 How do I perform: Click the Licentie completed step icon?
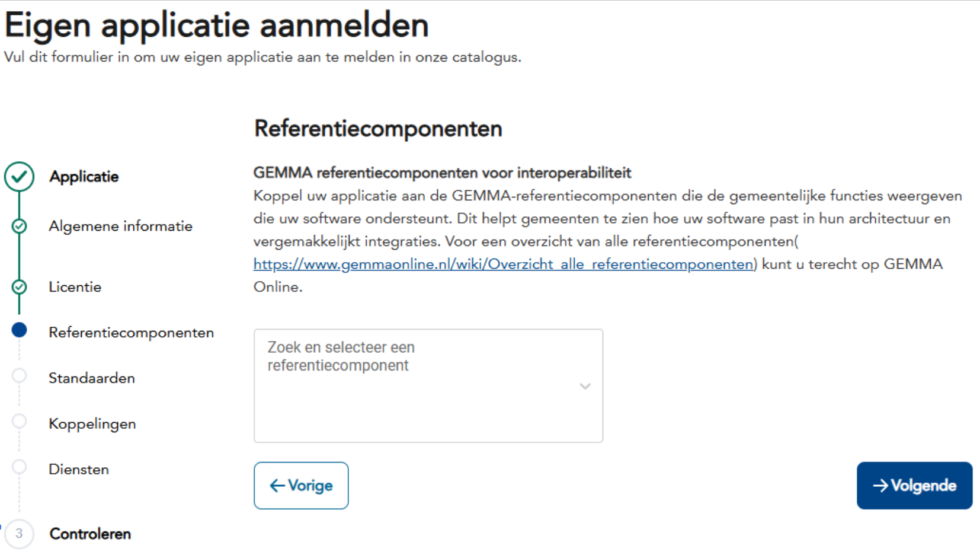coord(19,287)
